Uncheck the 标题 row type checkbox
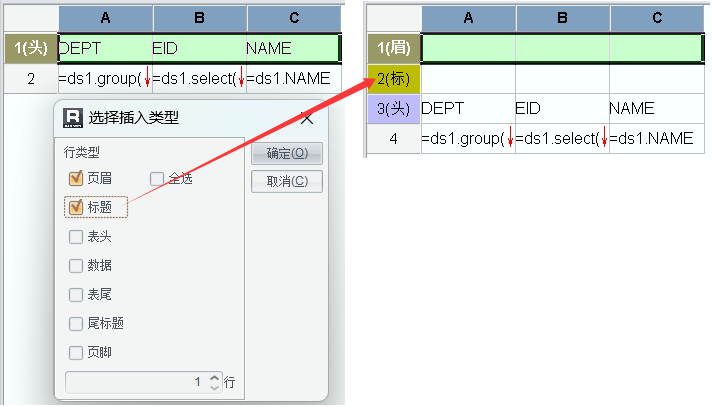The width and height of the screenshot is (712, 407). pos(76,207)
